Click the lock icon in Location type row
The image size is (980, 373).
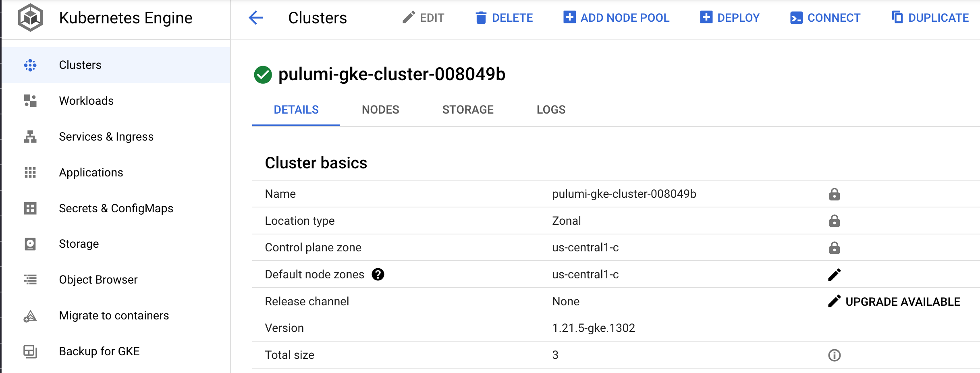[x=834, y=221]
